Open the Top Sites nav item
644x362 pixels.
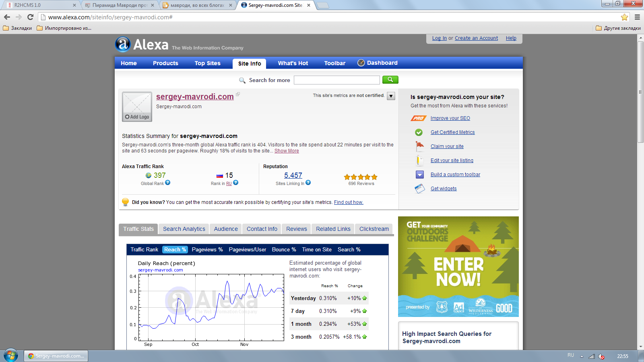pyautogui.click(x=208, y=63)
